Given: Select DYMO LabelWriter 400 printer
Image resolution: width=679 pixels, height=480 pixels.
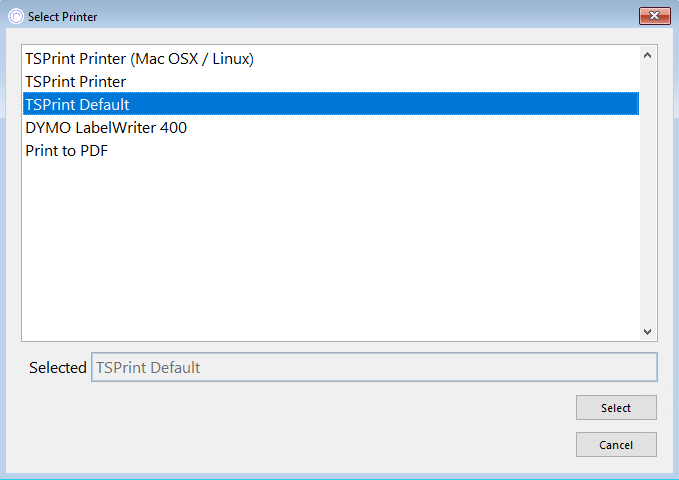Looking at the screenshot, I should pyautogui.click(x=331, y=127).
